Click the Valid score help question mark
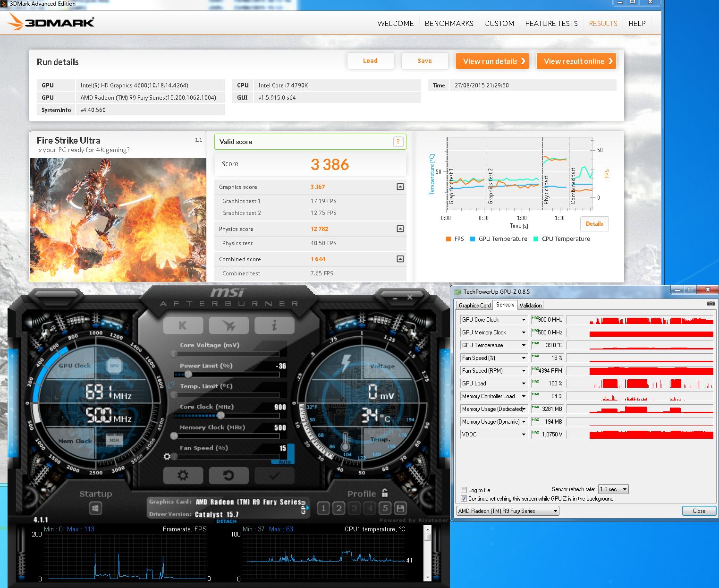Image resolution: width=719 pixels, height=588 pixels. (398, 142)
